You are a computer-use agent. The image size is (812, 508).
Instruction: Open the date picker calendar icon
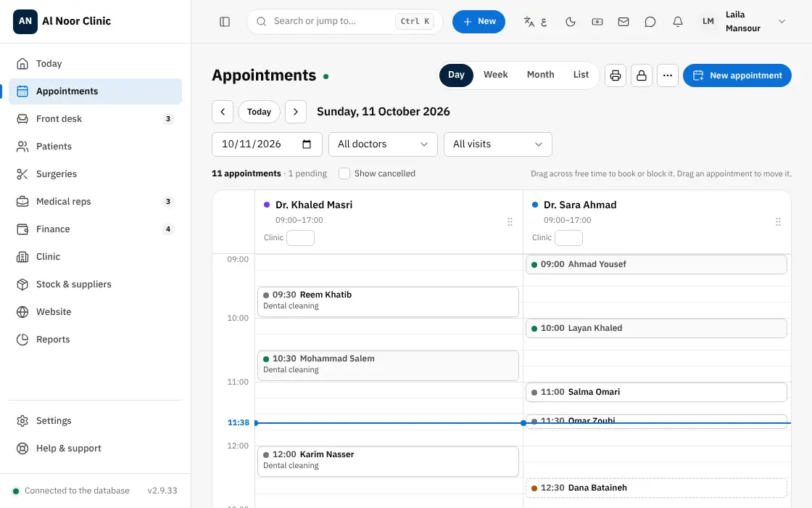tap(307, 144)
